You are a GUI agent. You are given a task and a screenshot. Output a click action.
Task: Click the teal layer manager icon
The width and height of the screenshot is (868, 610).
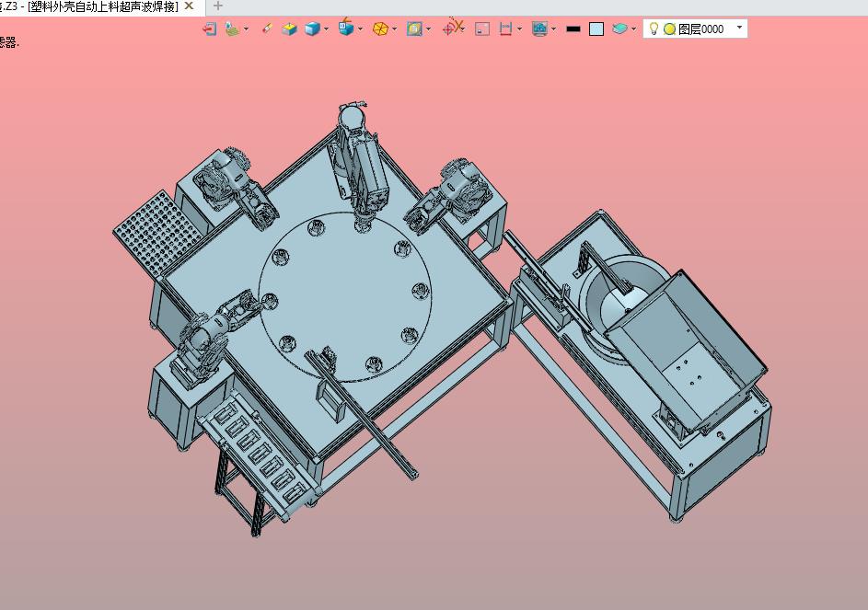tap(619, 29)
